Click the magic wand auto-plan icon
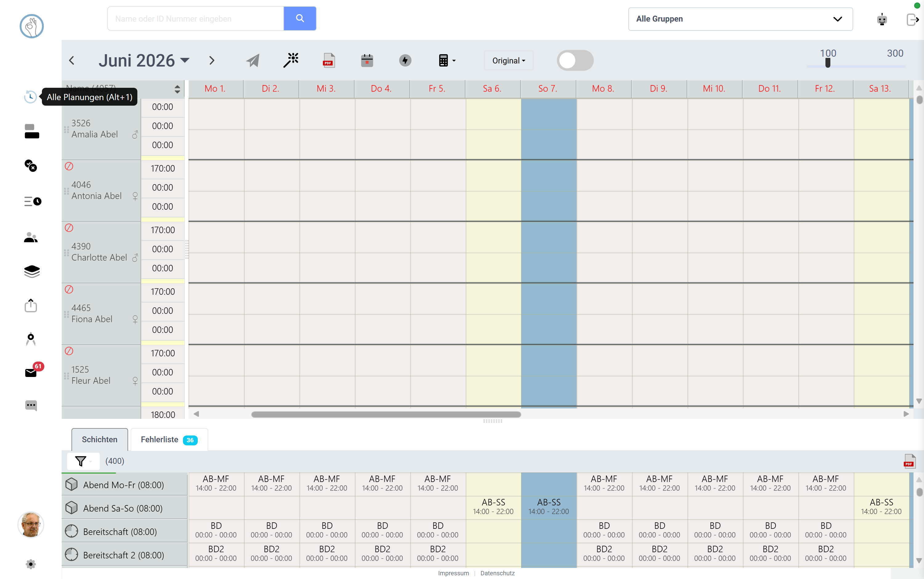 coord(291,60)
